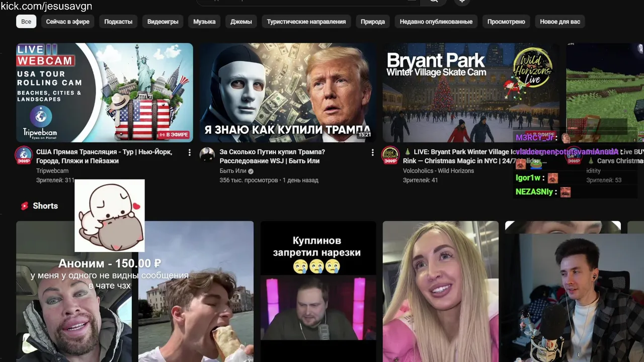
Task: Go to "Volcoholics - Wild Horizons" channel link
Action: [438, 171]
